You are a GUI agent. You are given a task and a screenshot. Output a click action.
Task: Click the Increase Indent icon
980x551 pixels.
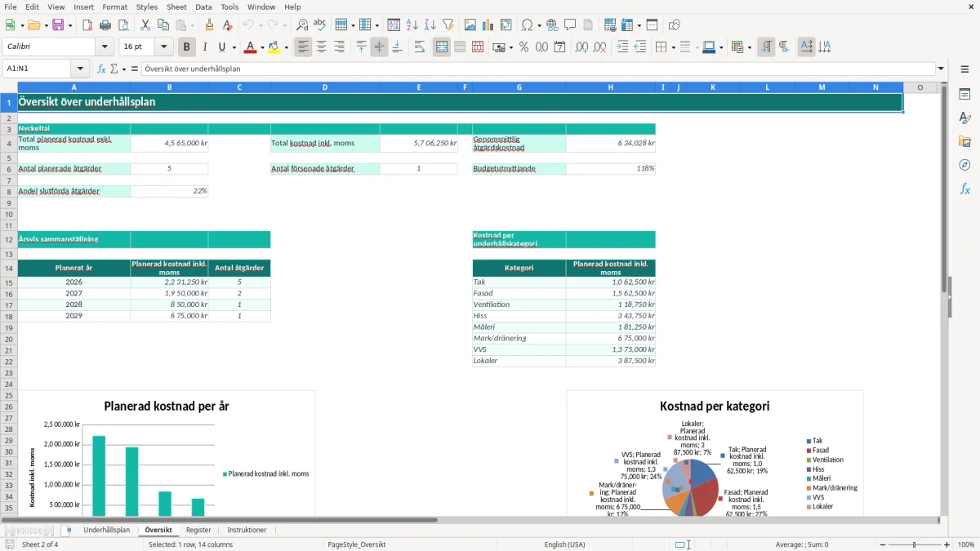coord(622,47)
